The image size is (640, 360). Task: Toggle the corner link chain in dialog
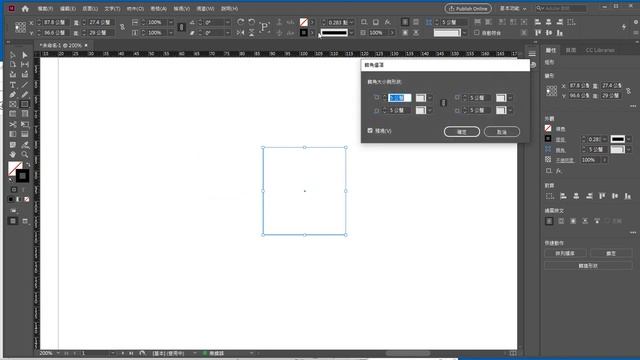tap(443, 104)
